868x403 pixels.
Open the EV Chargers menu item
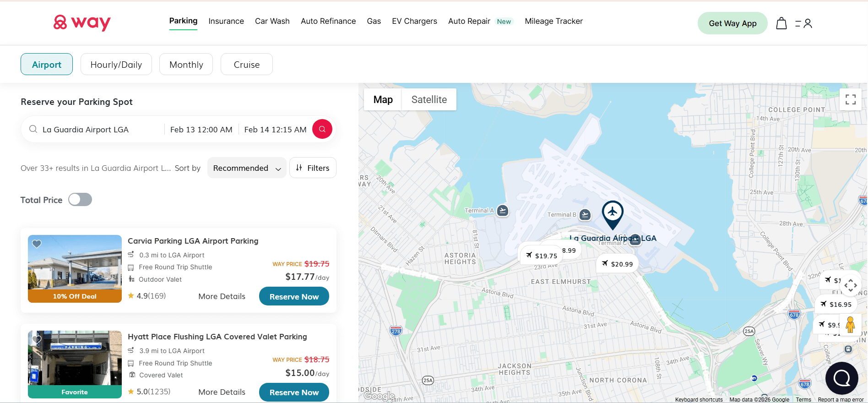[x=414, y=21]
